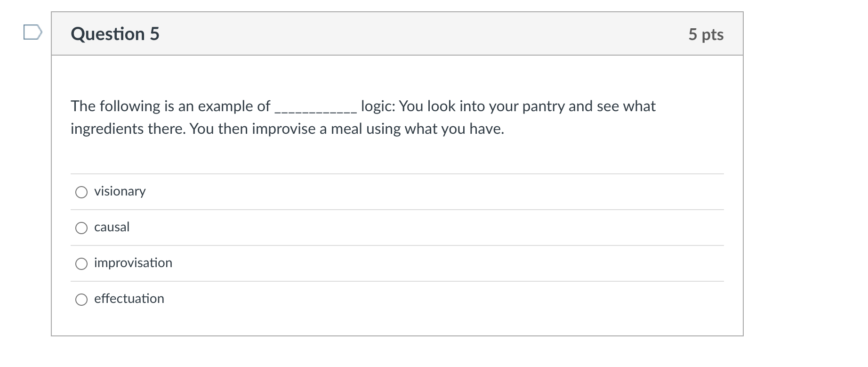The image size is (868, 367).
Task: Pick the "improvisation" radio button
Action: coord(81,264)
